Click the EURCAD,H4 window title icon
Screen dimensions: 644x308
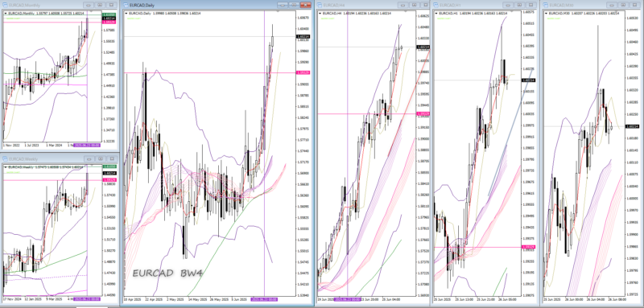(320, 5)
